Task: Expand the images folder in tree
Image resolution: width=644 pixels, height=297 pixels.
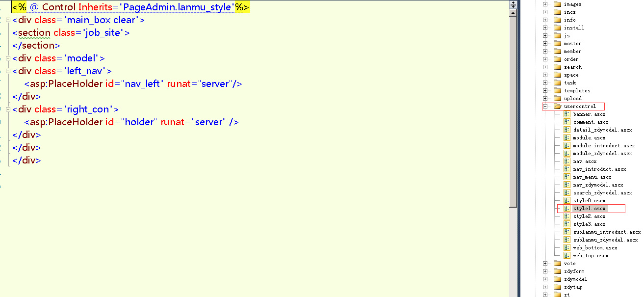Action: coord(545,4)
